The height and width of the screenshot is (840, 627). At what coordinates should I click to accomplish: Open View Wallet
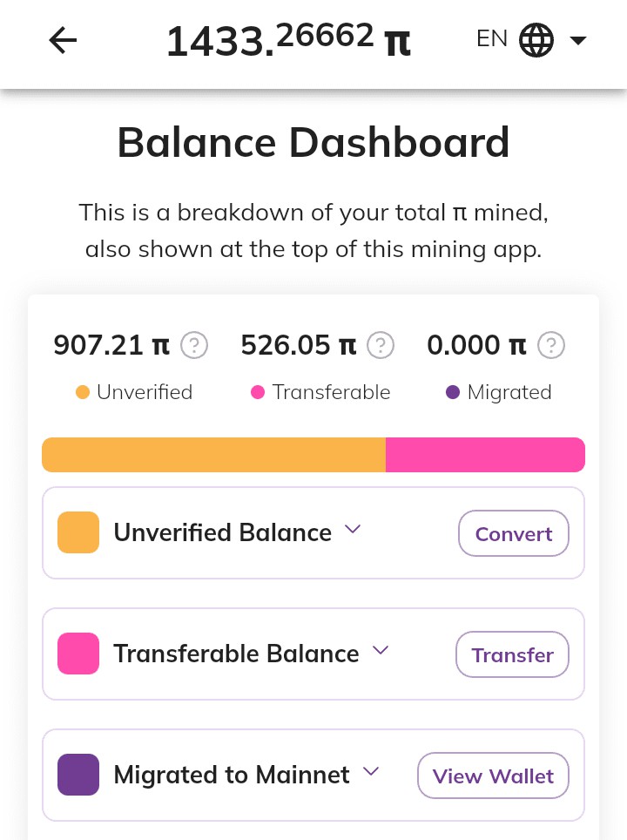click(x=493, y=776)
